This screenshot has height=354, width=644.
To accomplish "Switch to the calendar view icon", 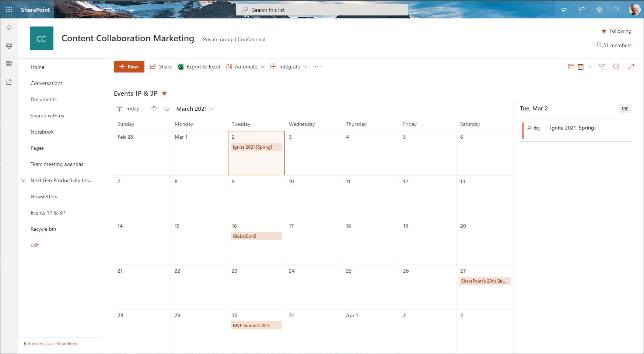I will (x=571, y=67).
